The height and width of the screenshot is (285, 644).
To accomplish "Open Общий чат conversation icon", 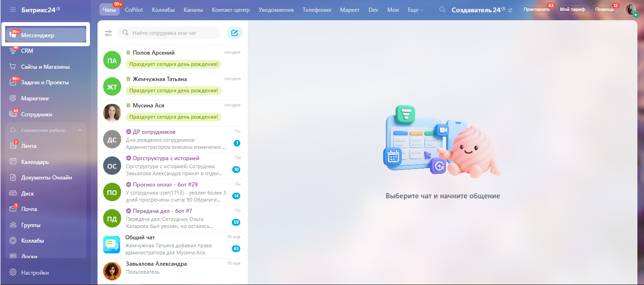I will [x=112, y=245].
